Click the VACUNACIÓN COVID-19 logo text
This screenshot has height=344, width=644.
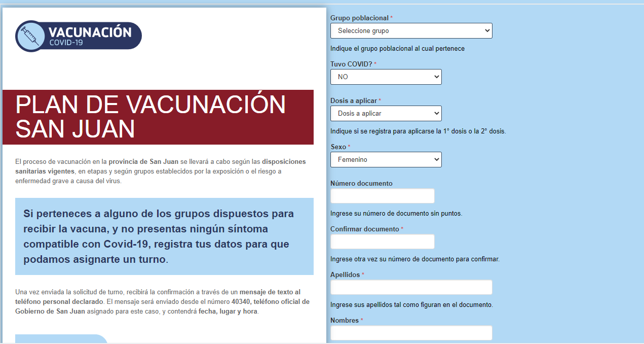[90, 36]
